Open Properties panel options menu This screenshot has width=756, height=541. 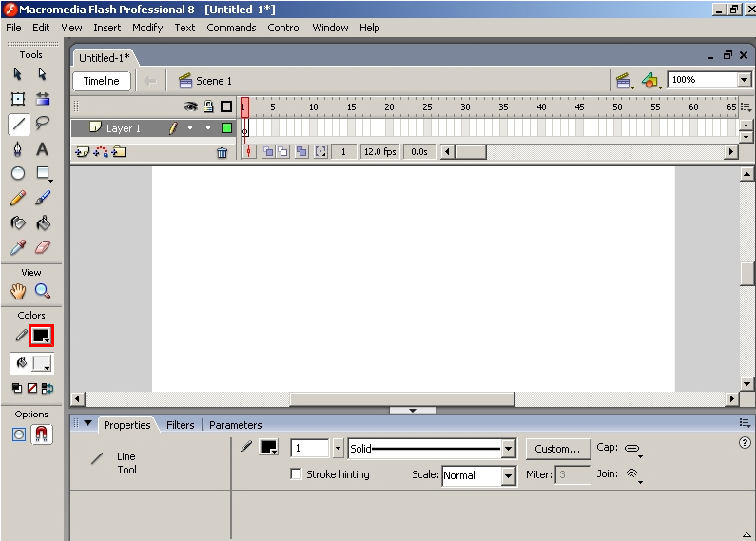click(745, 423)
